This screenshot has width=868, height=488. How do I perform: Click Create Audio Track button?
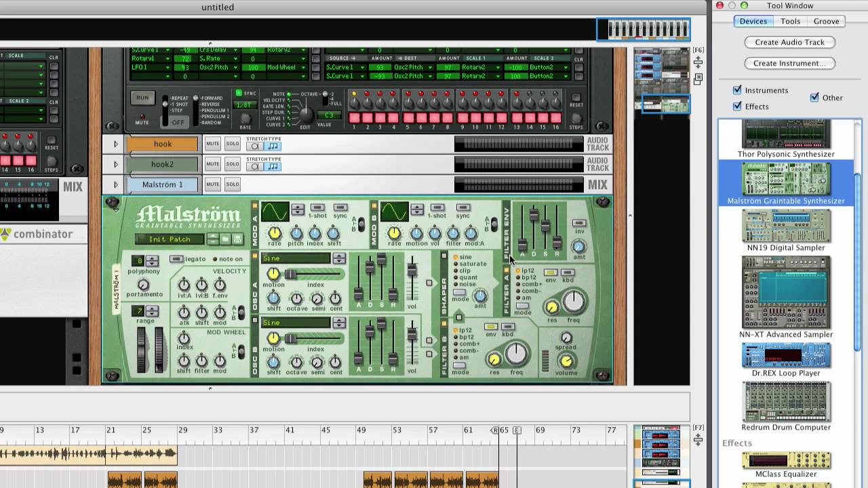tap(790, 42)
